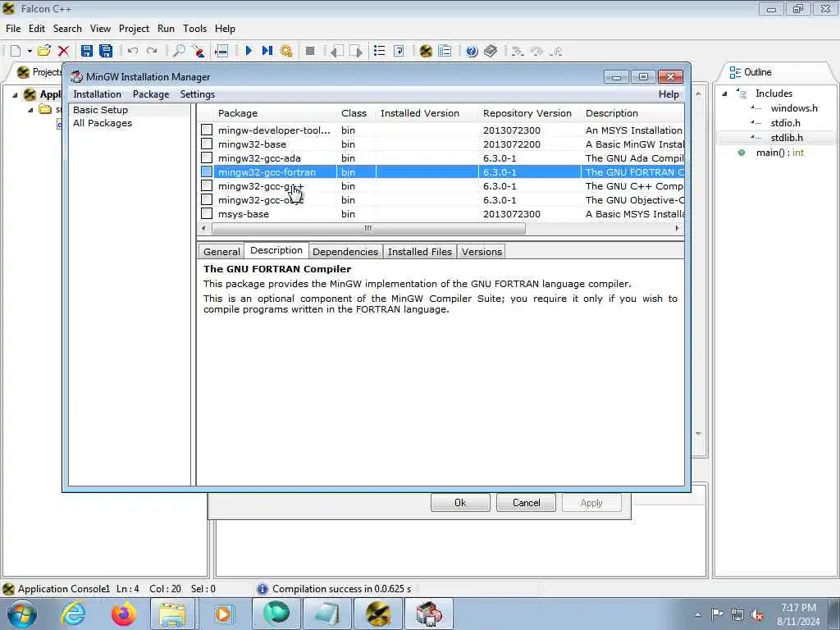Collapse the project subfolder tree node

[30, 110]
